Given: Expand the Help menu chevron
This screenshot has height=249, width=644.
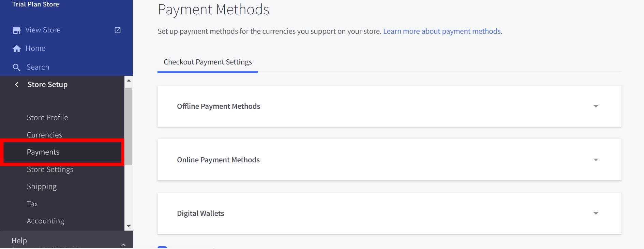Looking at the screenshot, I should coord(123,244).
